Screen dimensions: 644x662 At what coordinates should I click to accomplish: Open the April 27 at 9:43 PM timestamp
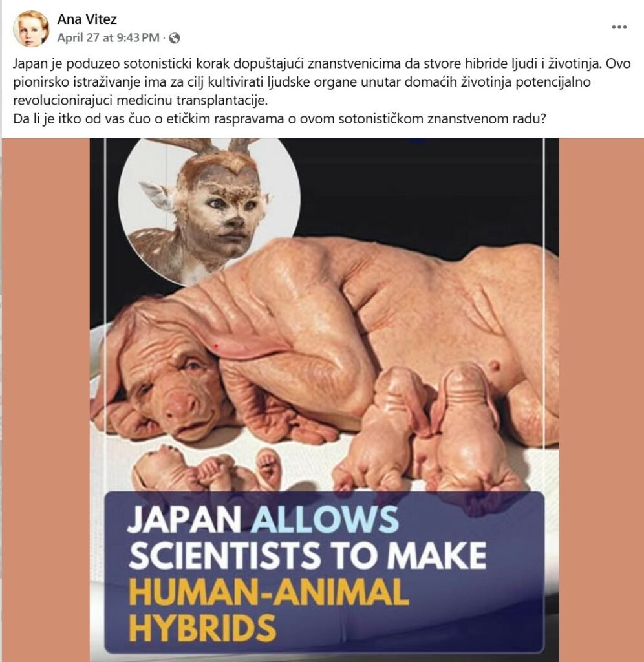[109, 38]
